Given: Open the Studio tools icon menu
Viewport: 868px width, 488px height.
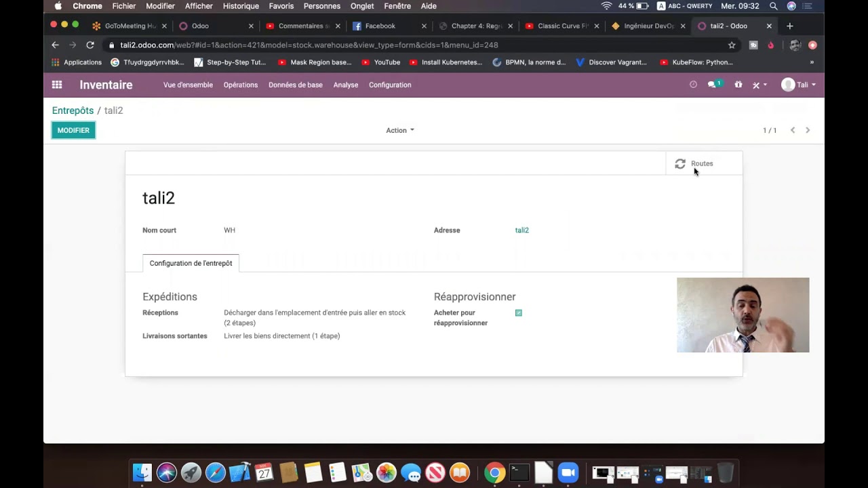Looking at the screenshot, I should [759, 85].
